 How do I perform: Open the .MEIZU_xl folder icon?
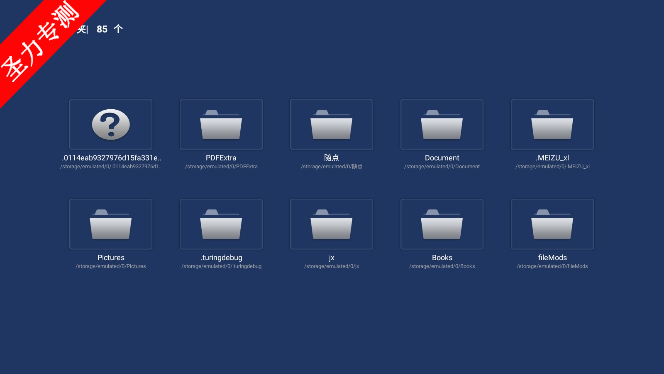coord(552,125)
